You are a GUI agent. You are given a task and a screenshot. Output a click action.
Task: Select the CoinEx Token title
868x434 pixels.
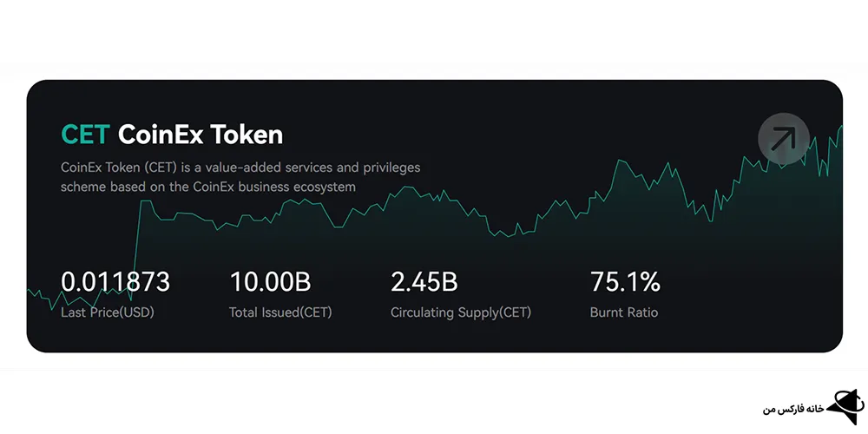click(201, 135)
